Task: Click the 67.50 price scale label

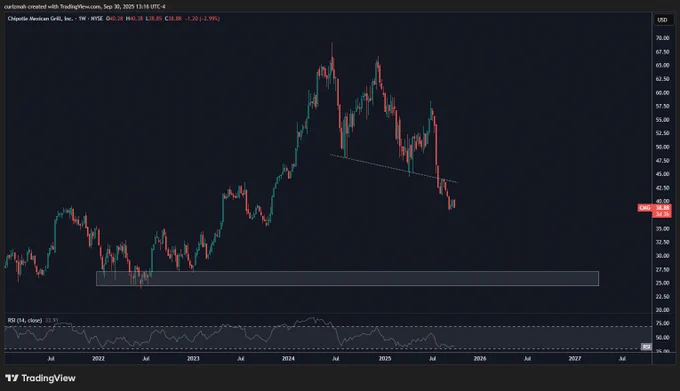Action: pyautogui.click(x=662, y=52)
